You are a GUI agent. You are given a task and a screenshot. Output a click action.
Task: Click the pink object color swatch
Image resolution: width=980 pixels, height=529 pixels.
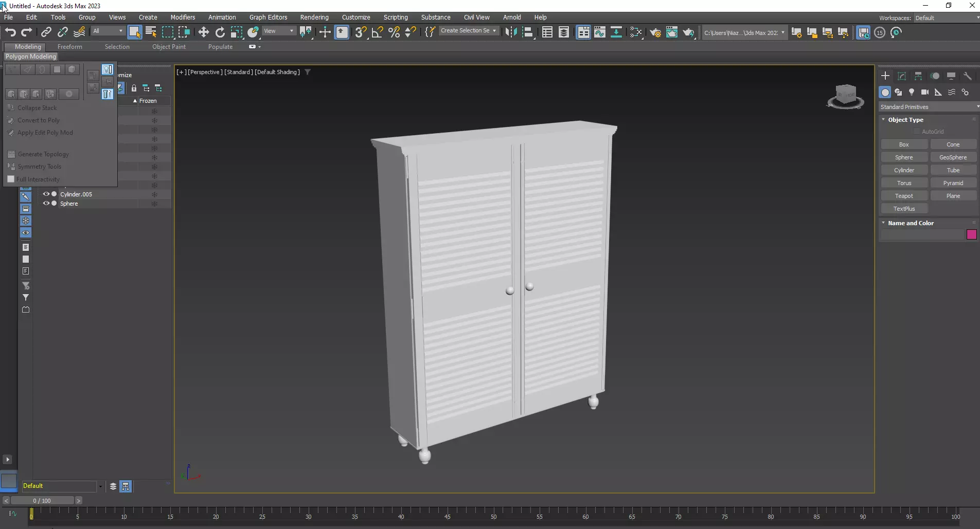971,235
